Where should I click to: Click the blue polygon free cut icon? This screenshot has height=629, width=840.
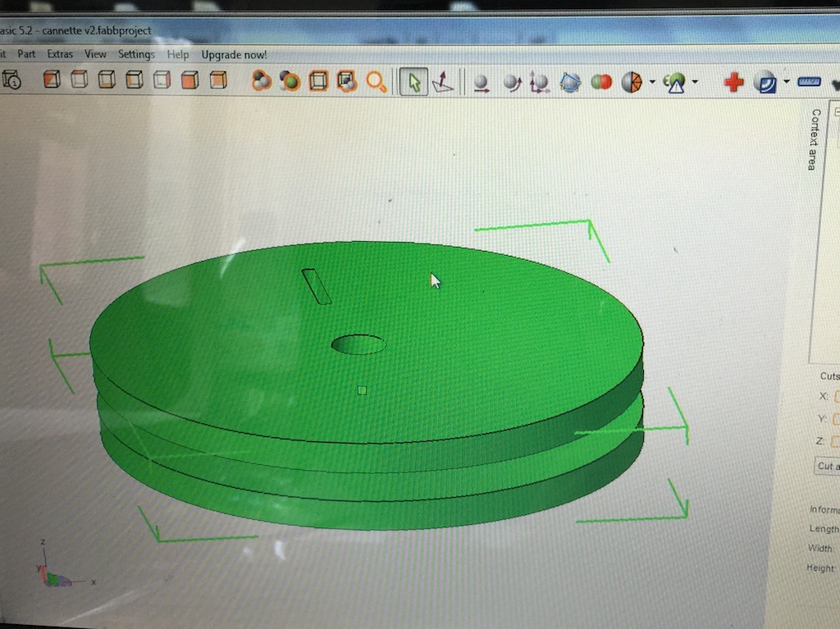point(570,83)
